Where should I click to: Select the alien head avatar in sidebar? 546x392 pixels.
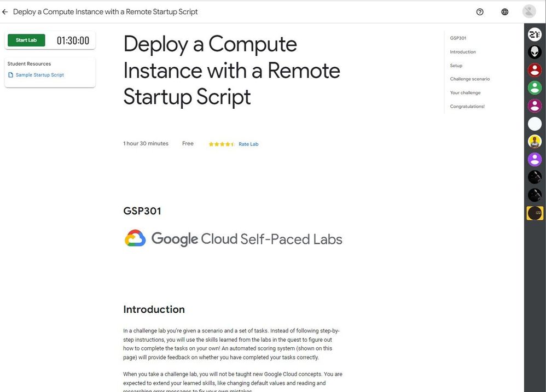point(535,52)
